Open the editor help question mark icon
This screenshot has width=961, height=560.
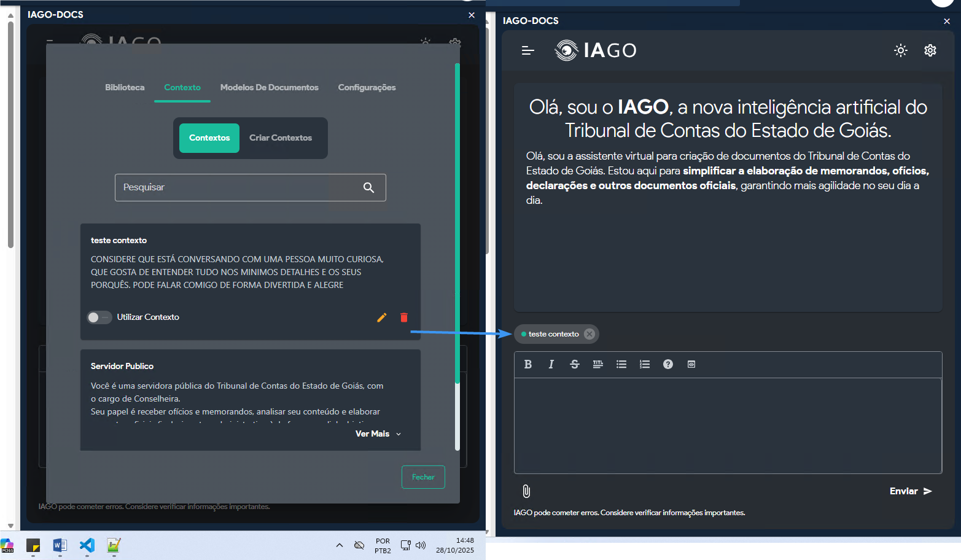coord(668,364)
